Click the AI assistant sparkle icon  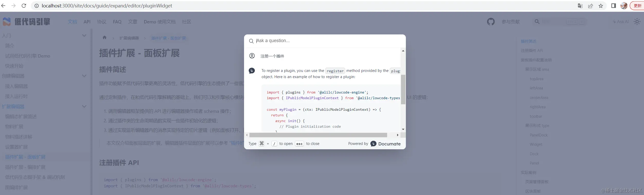pos(252,71)
